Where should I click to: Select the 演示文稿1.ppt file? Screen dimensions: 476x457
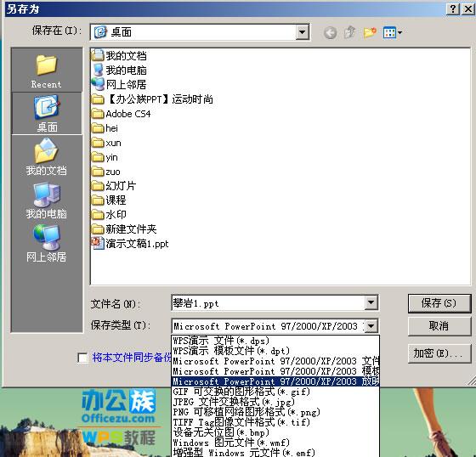click(x=130, y=244)
